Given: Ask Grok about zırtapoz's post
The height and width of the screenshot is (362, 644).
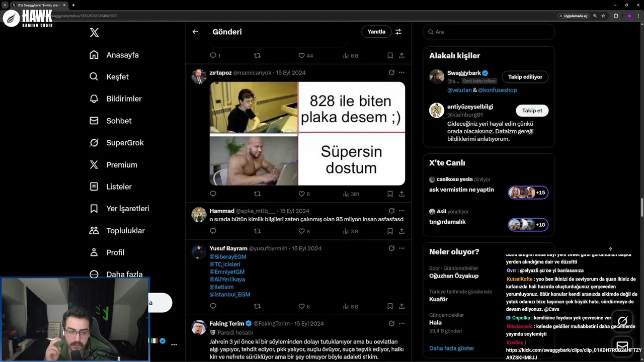Looking at the screenshot, I should tap(391, 72).
